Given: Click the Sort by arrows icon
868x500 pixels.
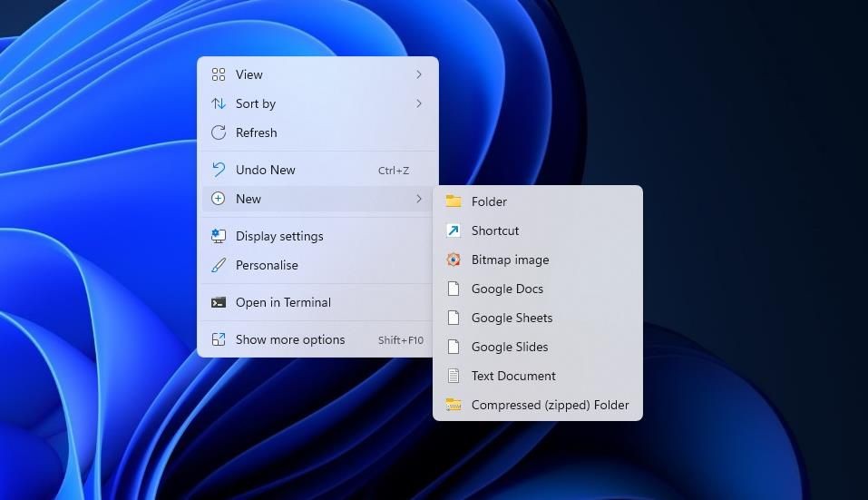Looking at the screenshot, I should point(218,103).
